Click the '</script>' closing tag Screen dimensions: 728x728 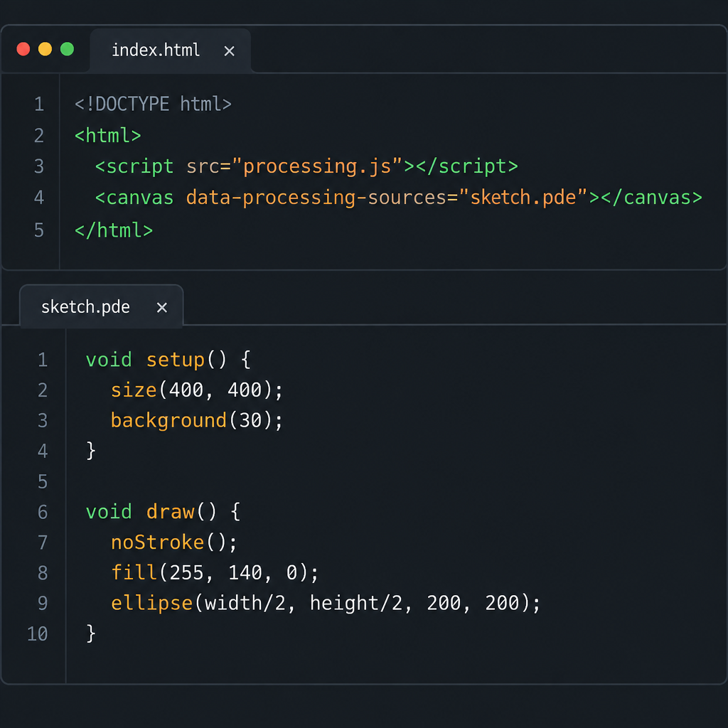466,166
